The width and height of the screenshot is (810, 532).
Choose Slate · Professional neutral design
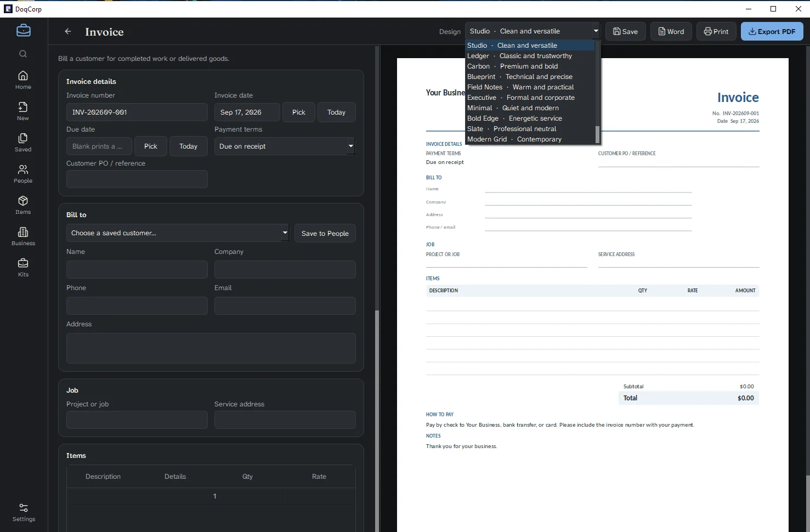[x=530, y=129]
